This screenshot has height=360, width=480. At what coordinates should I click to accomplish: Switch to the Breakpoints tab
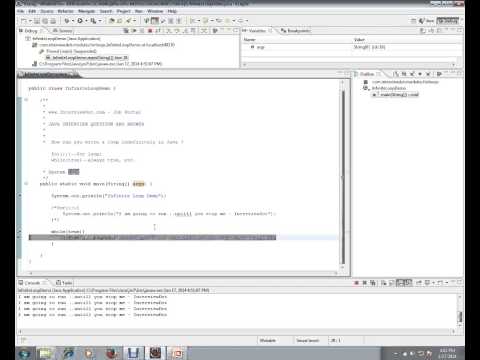point(296,31)
